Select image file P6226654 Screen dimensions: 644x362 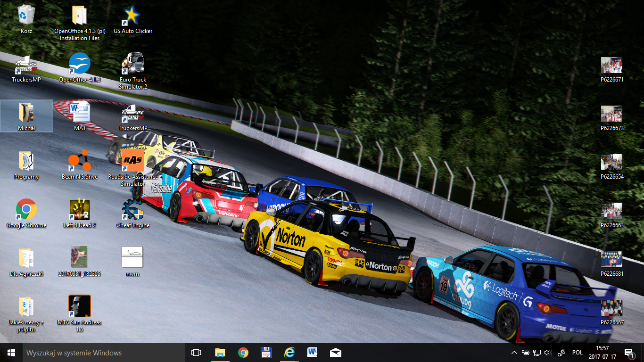click(612, 167)
